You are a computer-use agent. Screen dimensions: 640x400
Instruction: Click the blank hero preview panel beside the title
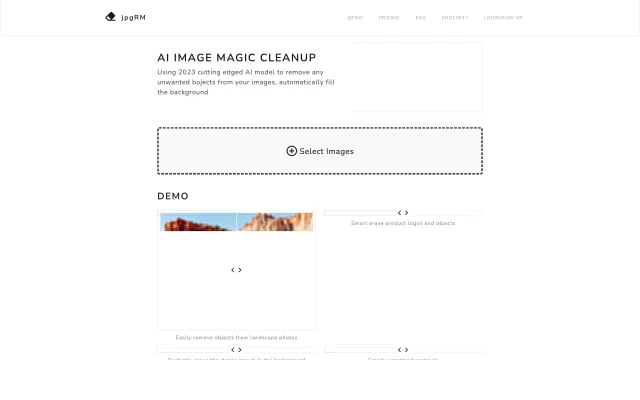click(x=417, y=77)
